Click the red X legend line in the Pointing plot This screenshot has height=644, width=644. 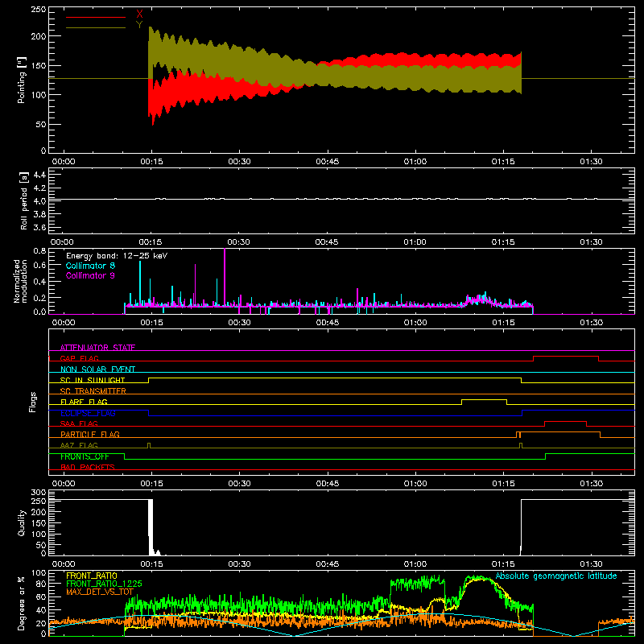(96, 17)
